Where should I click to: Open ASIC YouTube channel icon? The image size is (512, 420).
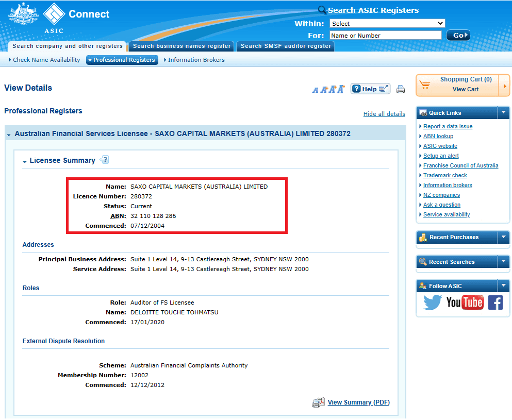pos(465,303)
